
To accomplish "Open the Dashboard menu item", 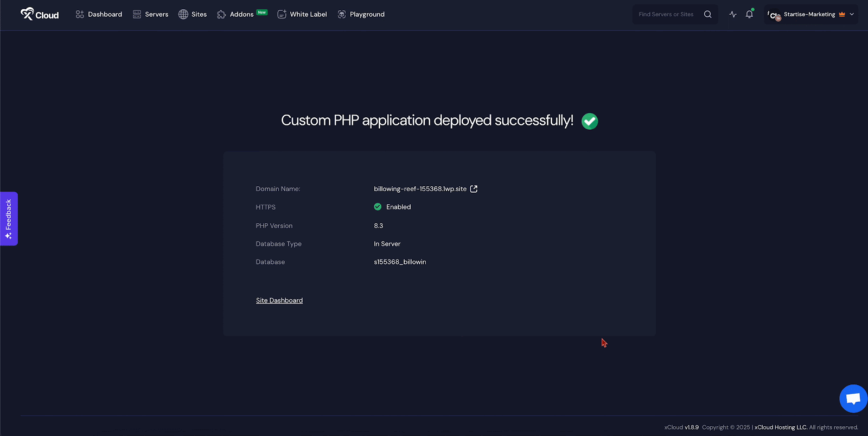I will tap(99, 14).
